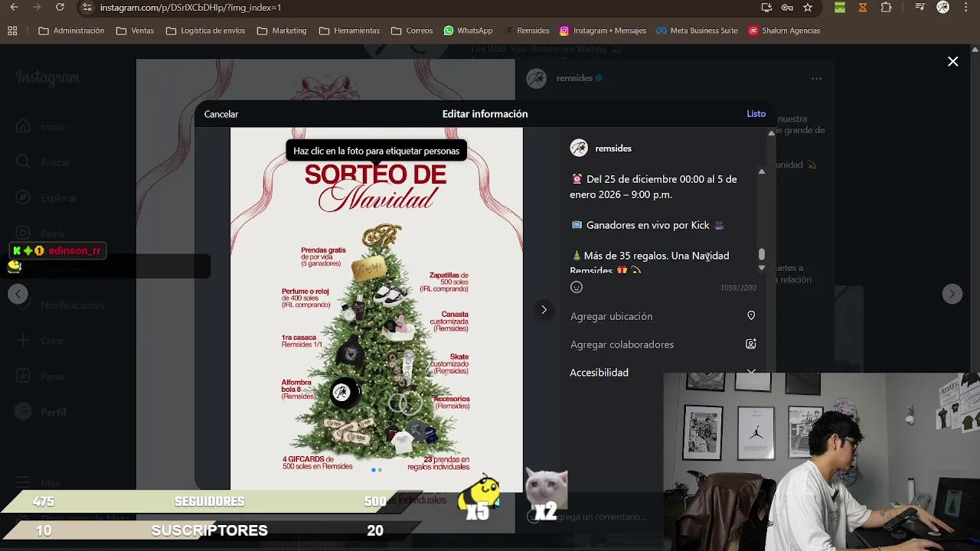The image size is (980, 551).
Task: Open the Logística de envíos bookmark folder
Action: click(x=205, y=31)
